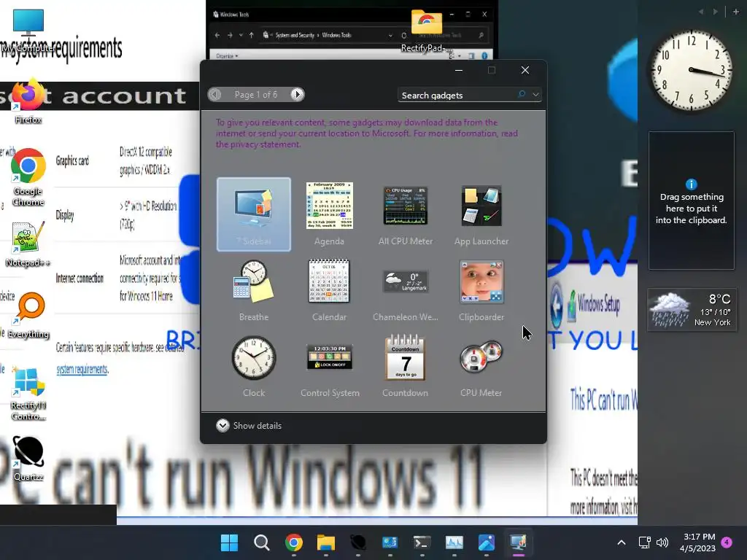Select the App Launcher gadget
747x560 pixels.
481,214
